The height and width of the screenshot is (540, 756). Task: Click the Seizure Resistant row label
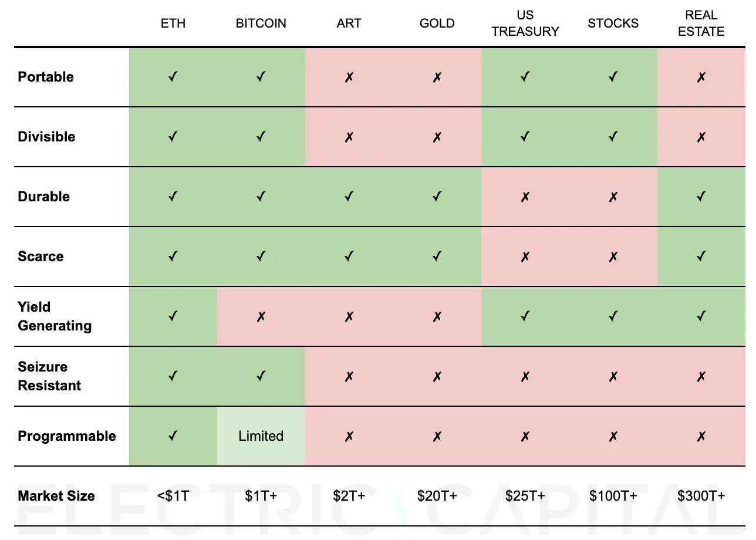(x=49, y=376)
